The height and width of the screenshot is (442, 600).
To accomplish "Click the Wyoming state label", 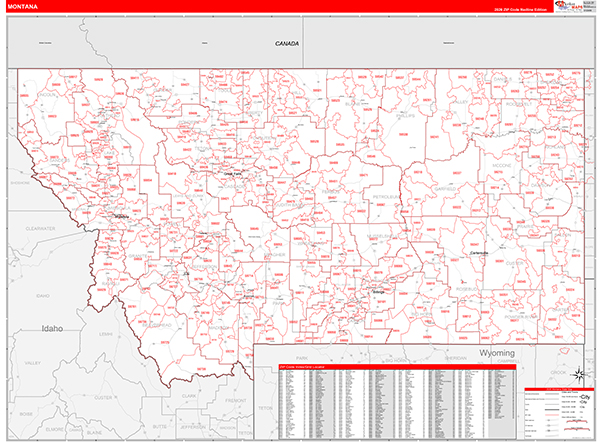I will [x=497, y=353].
